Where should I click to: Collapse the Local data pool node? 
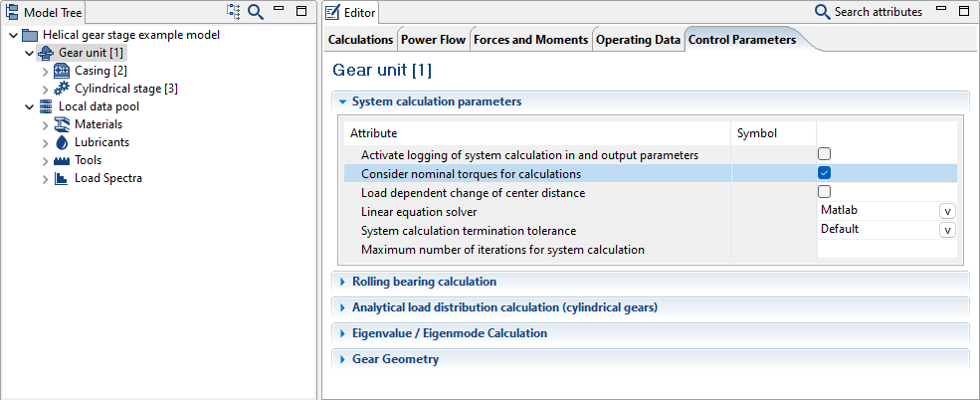(30, 106)
